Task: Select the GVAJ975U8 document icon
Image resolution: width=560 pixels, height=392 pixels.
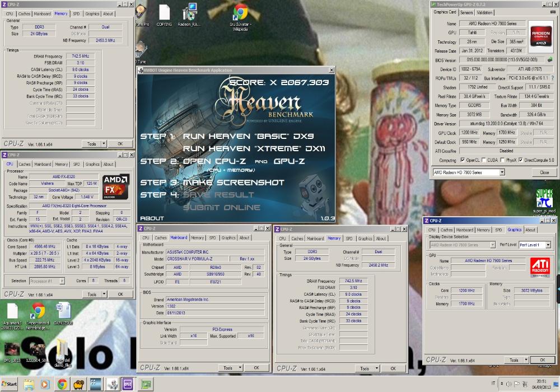Action: coord(64,314)
